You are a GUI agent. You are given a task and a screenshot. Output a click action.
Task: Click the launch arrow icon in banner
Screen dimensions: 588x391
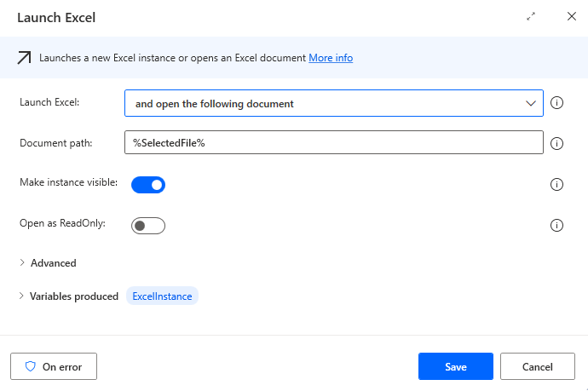point(24,58)
